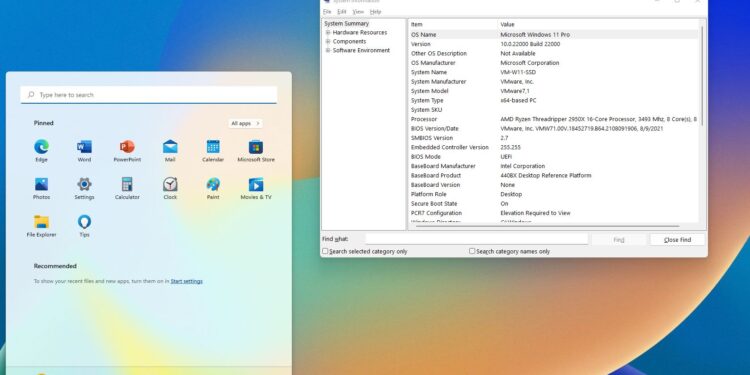Select the 'Other OS Description' row
Viewport: 750px width, 375px height.
coord(554,54)
